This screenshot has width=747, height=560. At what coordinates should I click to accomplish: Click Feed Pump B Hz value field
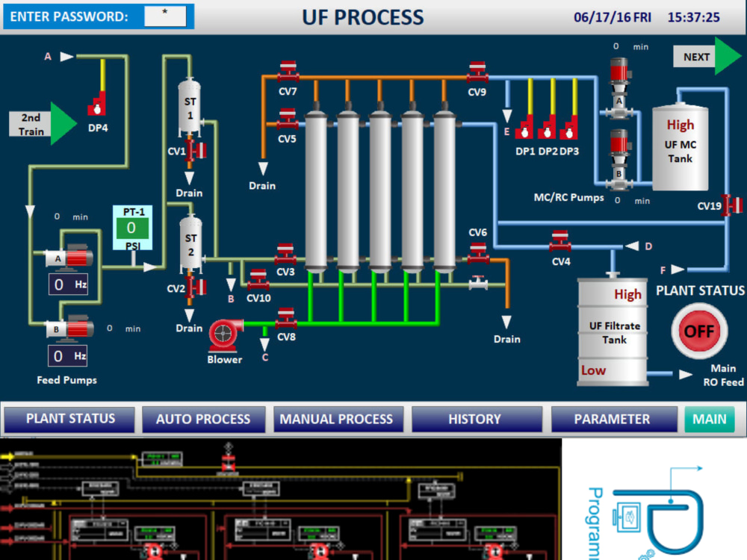coord(68,355)
